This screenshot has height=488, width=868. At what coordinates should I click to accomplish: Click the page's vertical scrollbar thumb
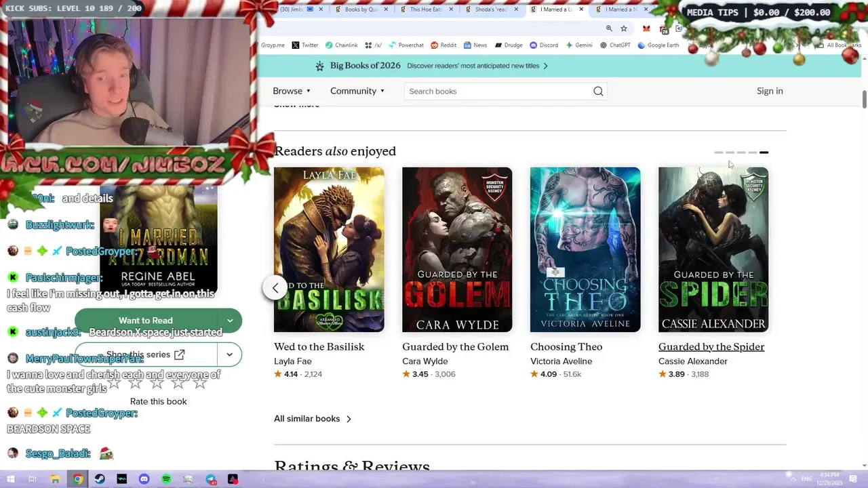pyautogui.click(x=864, y=98)
